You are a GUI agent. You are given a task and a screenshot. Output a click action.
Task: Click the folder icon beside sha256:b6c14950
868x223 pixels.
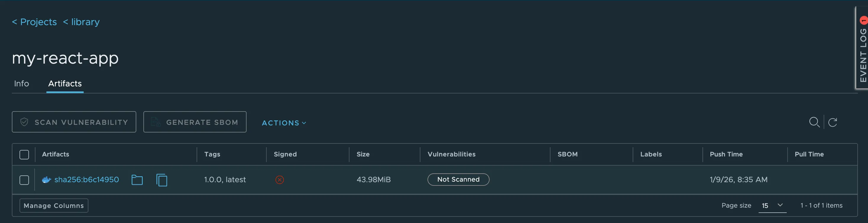137,180
